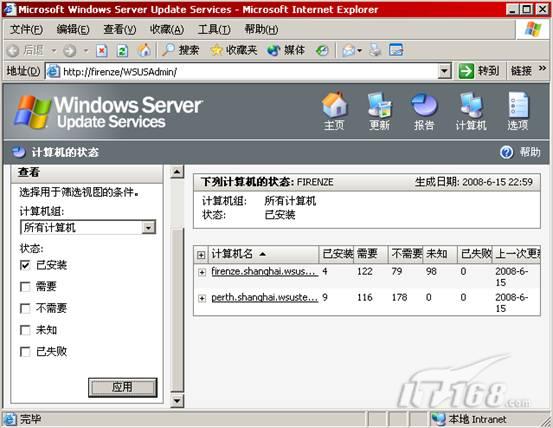
Task: Open the address bar dropdown arrow
Action: (x=444, y=72)
